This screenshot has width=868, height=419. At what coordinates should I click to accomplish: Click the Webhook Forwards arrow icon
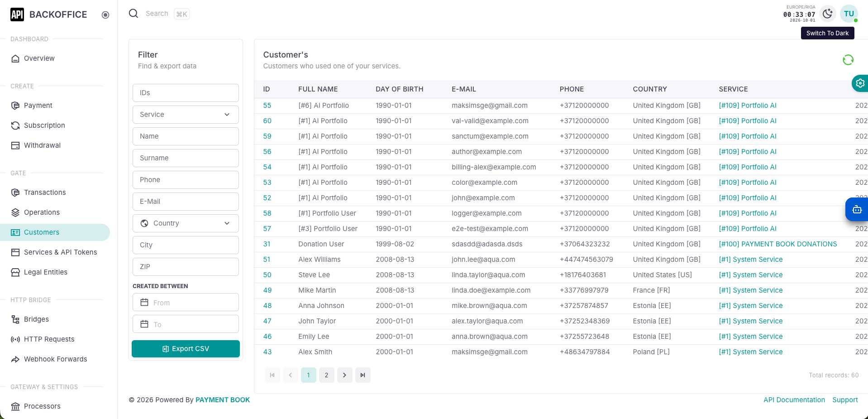click(15, 359)
